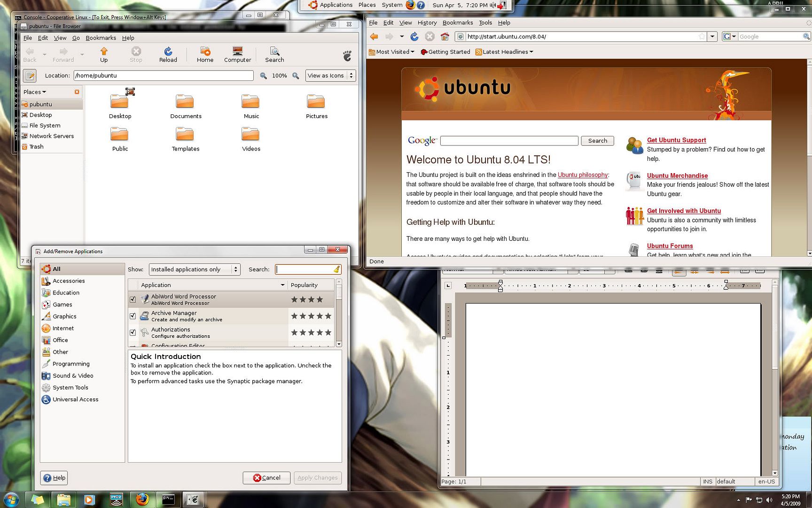Image resolution: width=812 pixels, height=508 pixels.
Task: Open the Bookmarks menu in Firefox
Action: [457, 23]
